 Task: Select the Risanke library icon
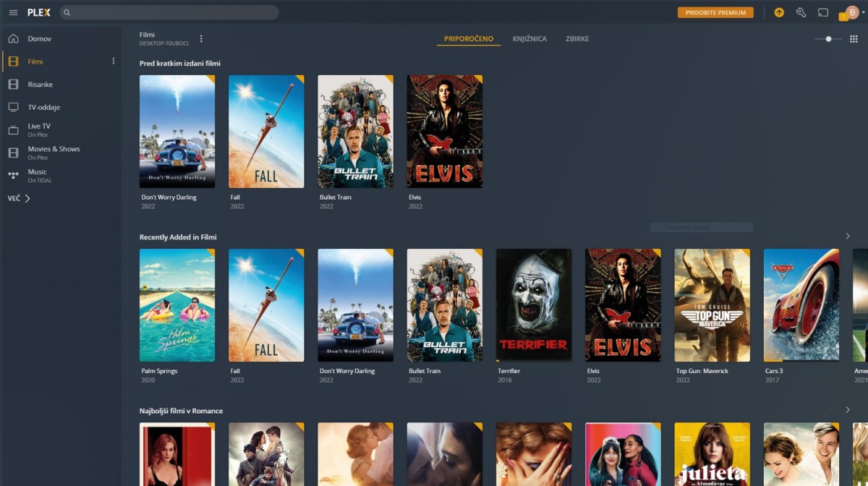click(x=13, y=85)
